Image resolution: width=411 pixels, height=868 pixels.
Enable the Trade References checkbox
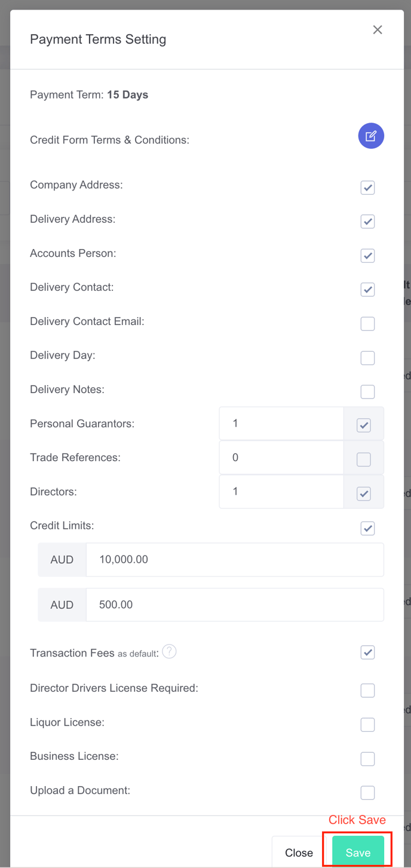363,459
